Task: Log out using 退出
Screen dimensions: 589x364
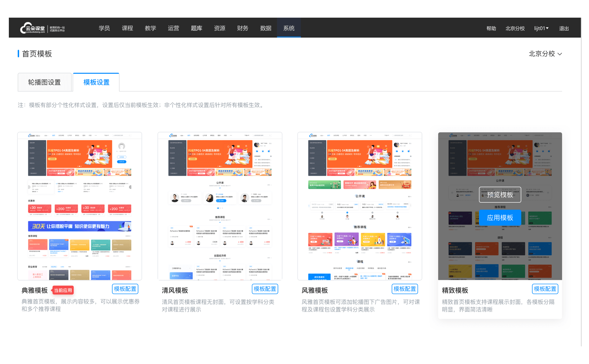Action: [564, 28]
